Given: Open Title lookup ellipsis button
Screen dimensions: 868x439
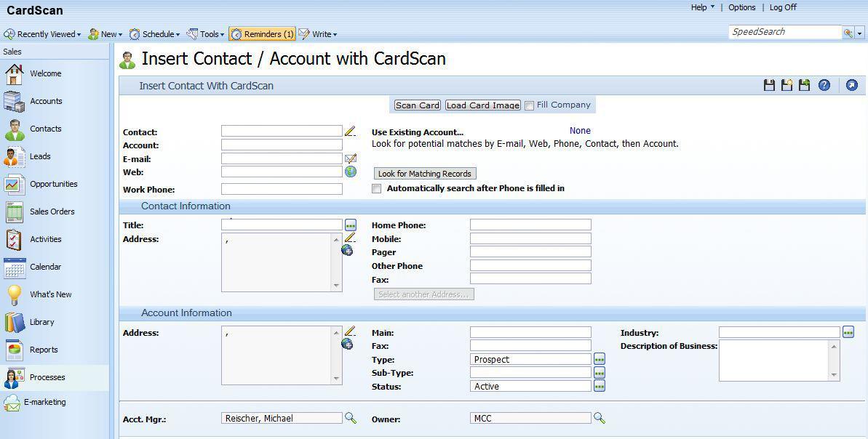Looking at the screenshot, I should click(351, 225).
